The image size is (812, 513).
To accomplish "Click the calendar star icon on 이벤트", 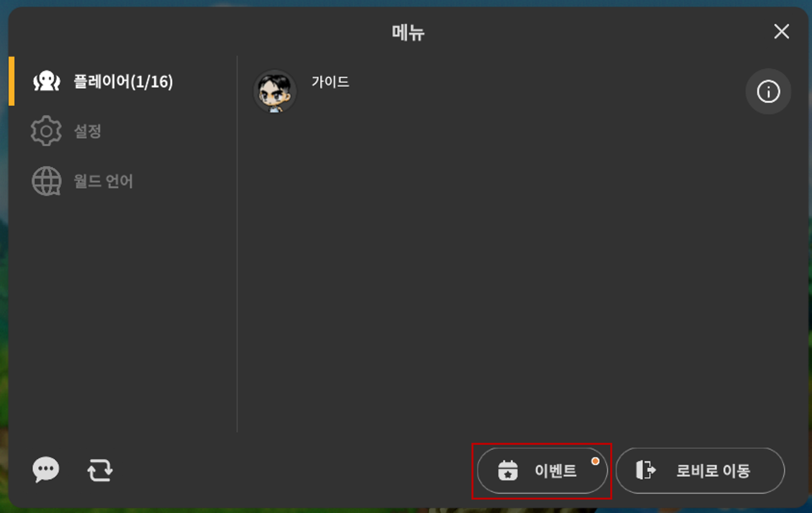I will coord(508,471).
